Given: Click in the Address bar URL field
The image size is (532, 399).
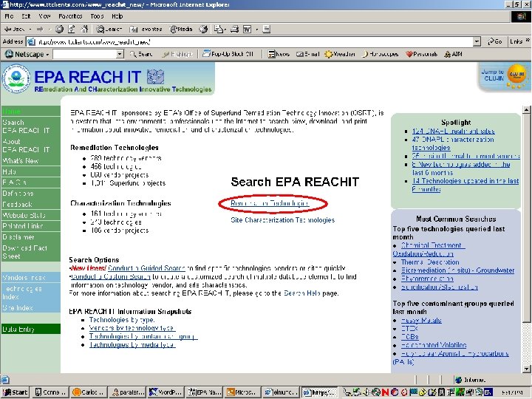Looking at the screenshot, I should pyautogui.click(x=254, y=41).
